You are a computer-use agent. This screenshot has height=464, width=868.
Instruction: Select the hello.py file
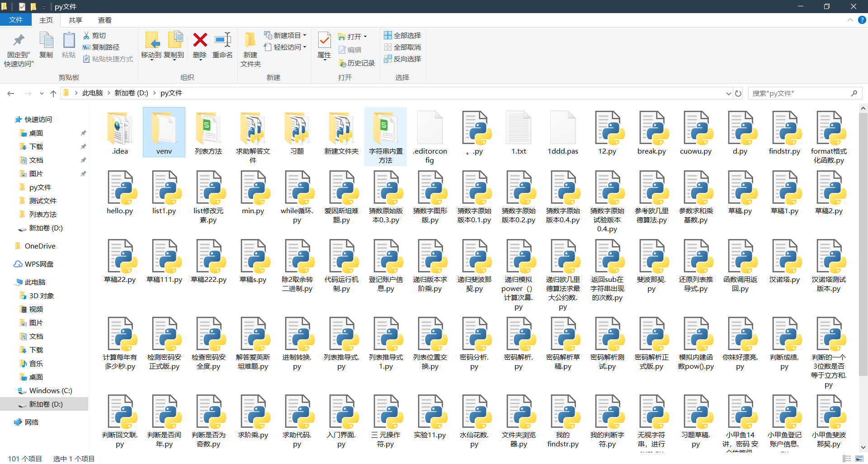[x=120, y=192]
